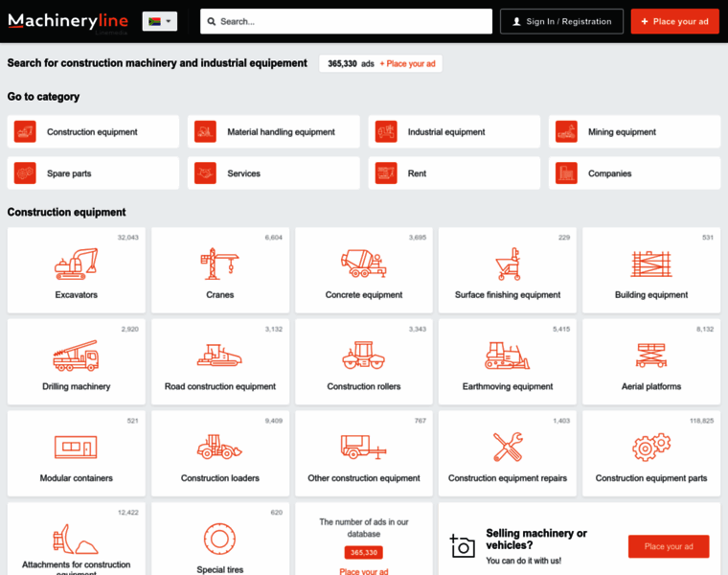Click the 118,825 parts ad count
This screenshot has height=575, width=728.
tap(701, 421)
